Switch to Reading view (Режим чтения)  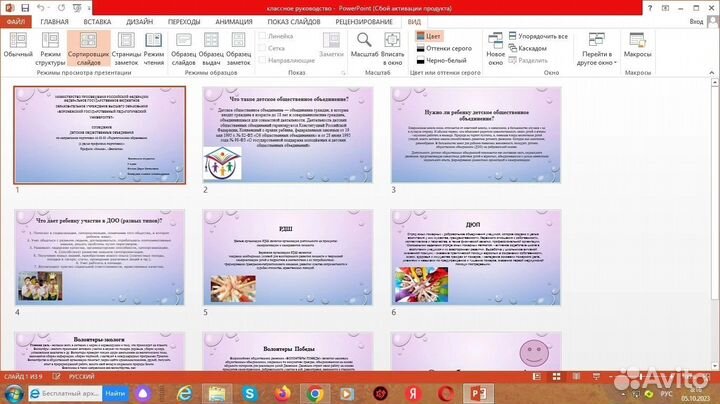pyautogui.click(x=154, y=49)
